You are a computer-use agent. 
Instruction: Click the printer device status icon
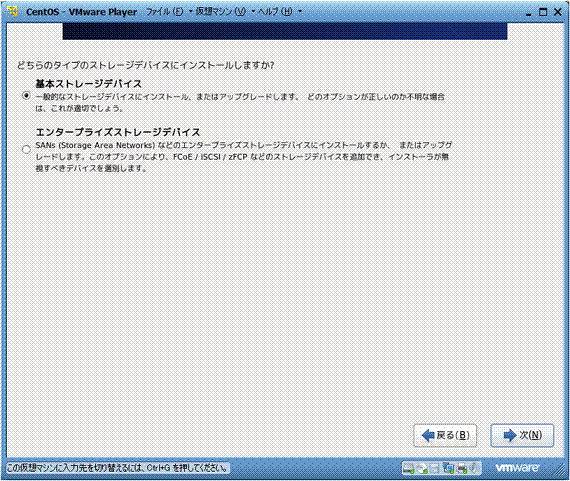point(462,468)
